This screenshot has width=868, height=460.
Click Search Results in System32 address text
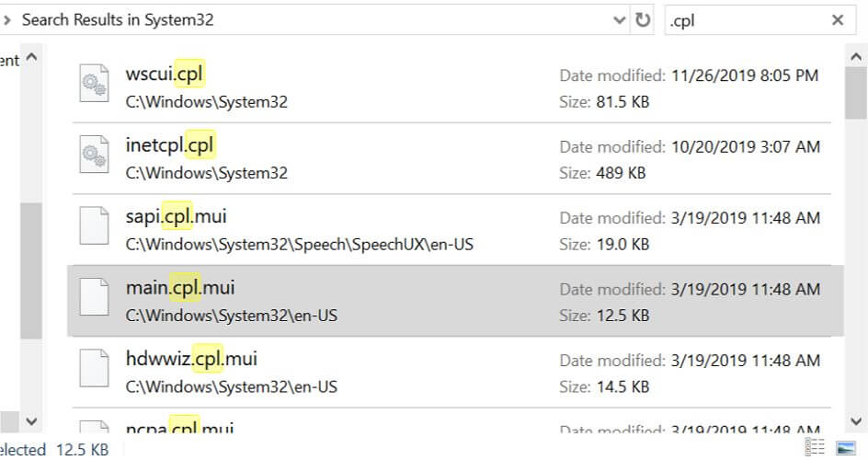click(118, 20)
